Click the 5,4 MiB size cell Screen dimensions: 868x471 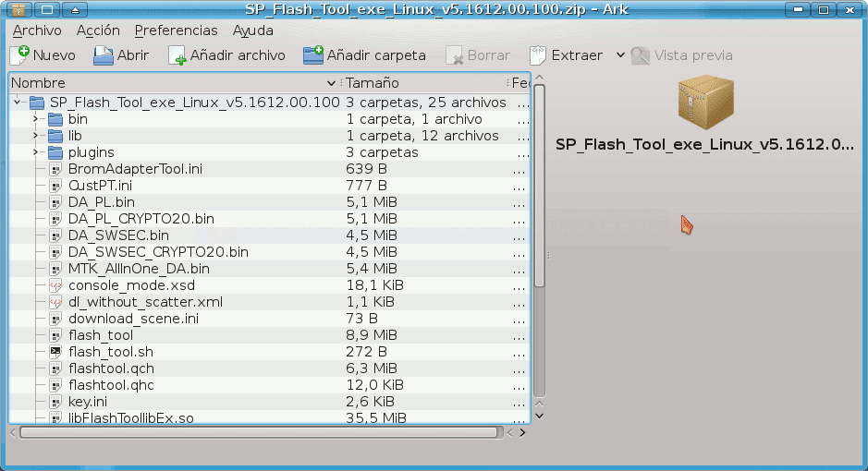(372, 269)
